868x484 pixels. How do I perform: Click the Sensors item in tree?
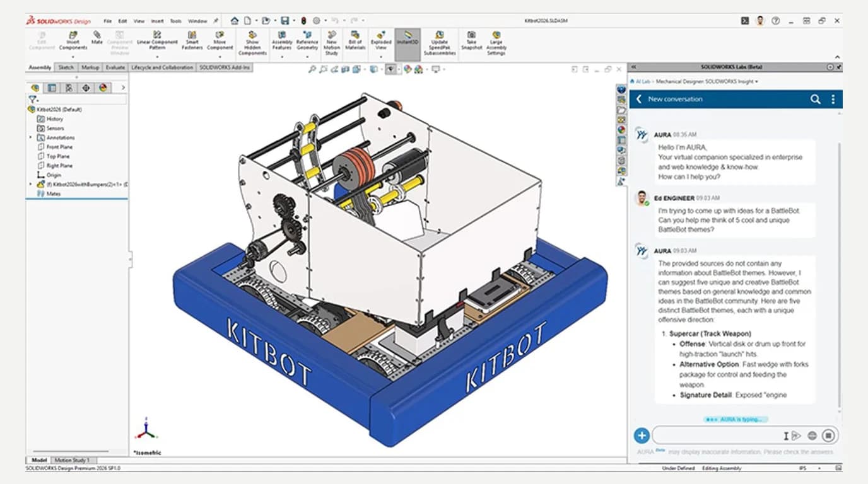(50, 128)
